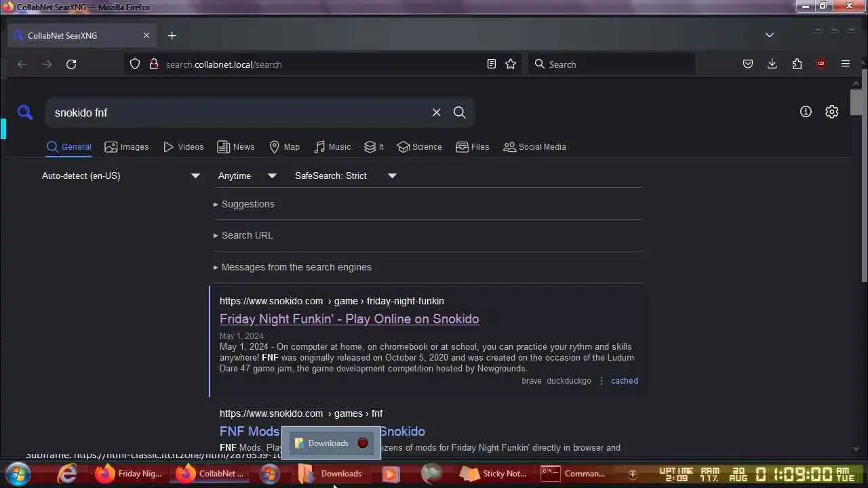Viewport: 868px width, 488px height.
Task: Click the Windows logo taskbar app icon
Action: coord(270,474)
